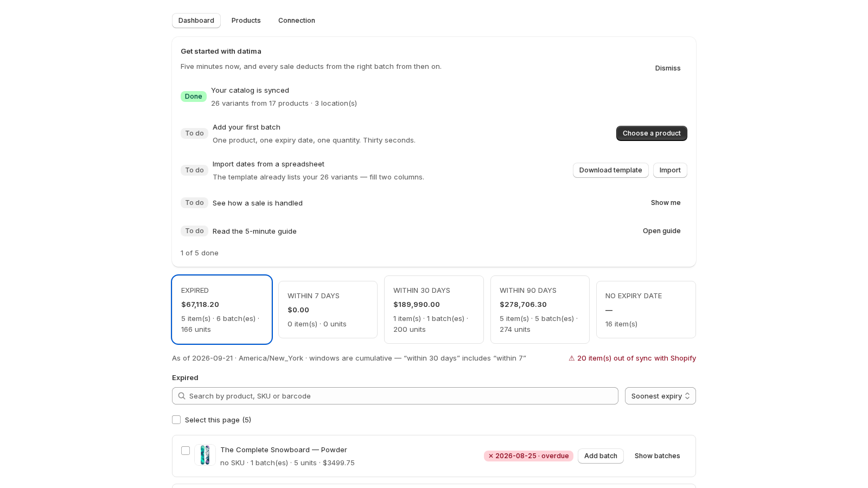The height and width of the screenshot is (488, 868).
Task: Open the Products tab
Action: (246, 21)
